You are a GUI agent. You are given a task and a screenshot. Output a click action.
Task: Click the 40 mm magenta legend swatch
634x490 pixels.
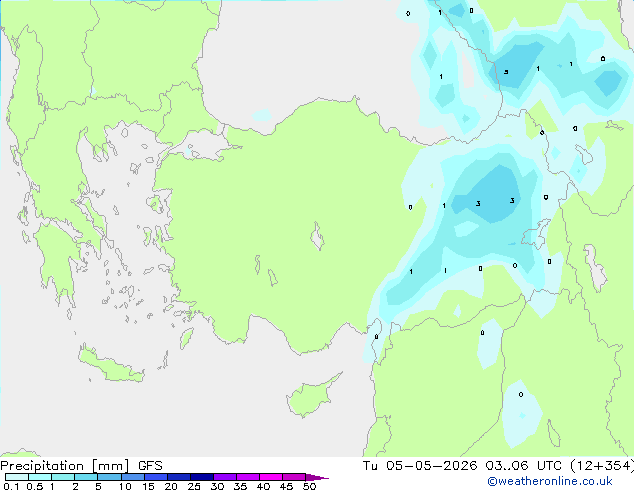click(x=271, y=477)
